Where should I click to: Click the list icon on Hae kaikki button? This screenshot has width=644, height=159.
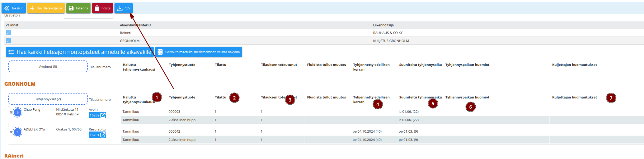11,52
